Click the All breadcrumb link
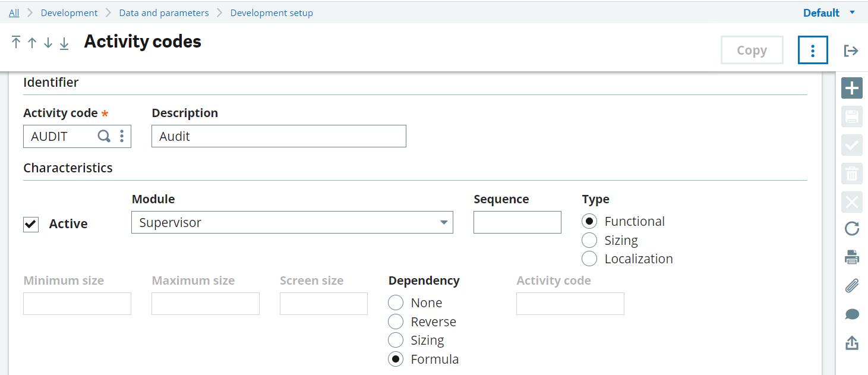 tap(14, 12)
